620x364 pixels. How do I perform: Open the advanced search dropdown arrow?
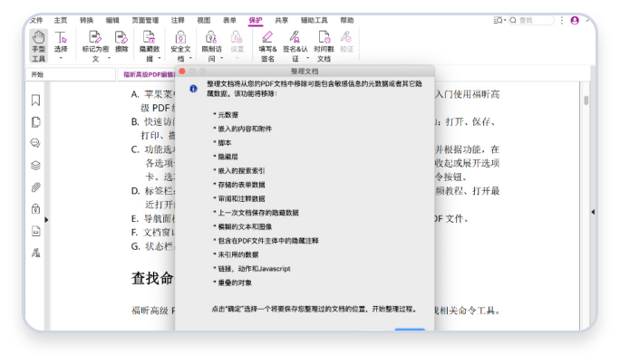[505, 20]
